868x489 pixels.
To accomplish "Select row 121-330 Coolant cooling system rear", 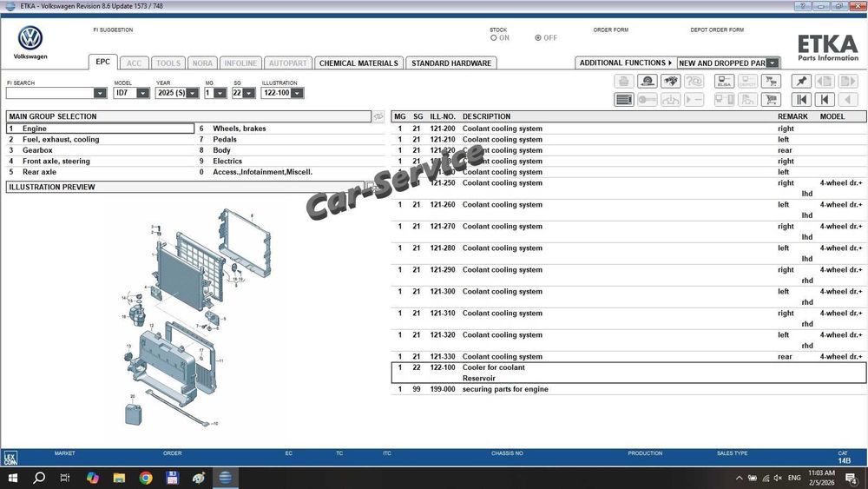I will point(629,357).
